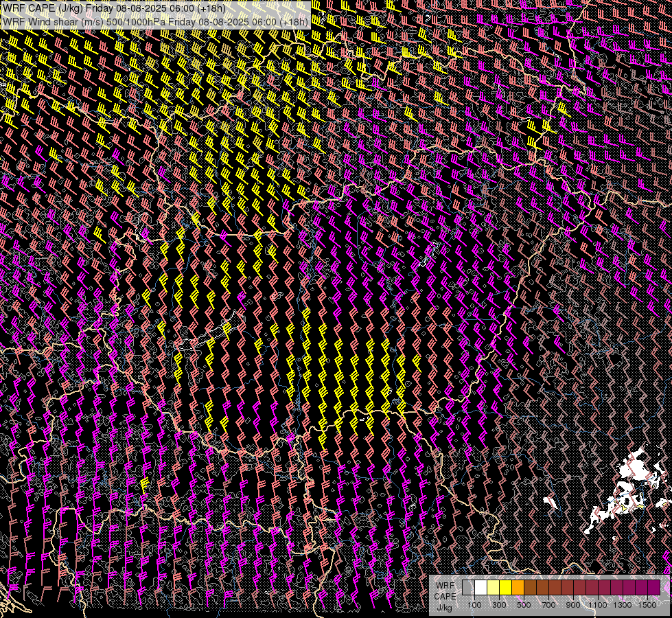Select the pale yellow legend swatch
Image resolution: width=672 pixels, height=618 pixels.
(494, 588)
